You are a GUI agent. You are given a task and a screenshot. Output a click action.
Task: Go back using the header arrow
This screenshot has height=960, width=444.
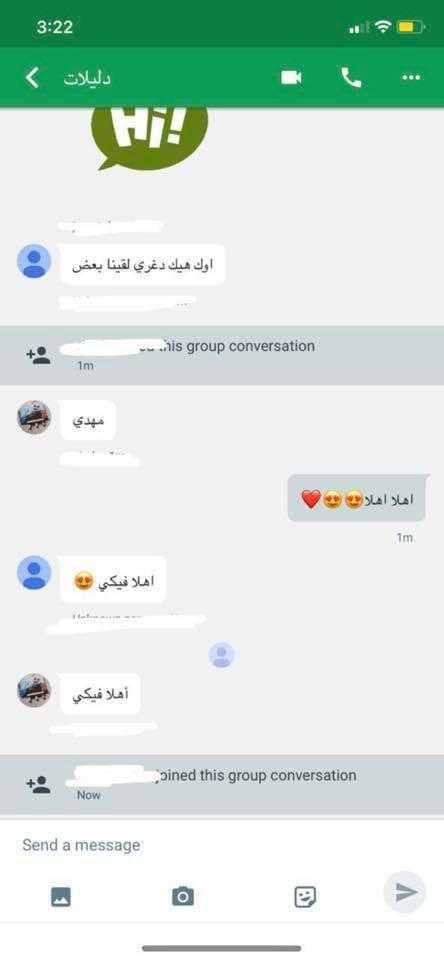(32, 78)
